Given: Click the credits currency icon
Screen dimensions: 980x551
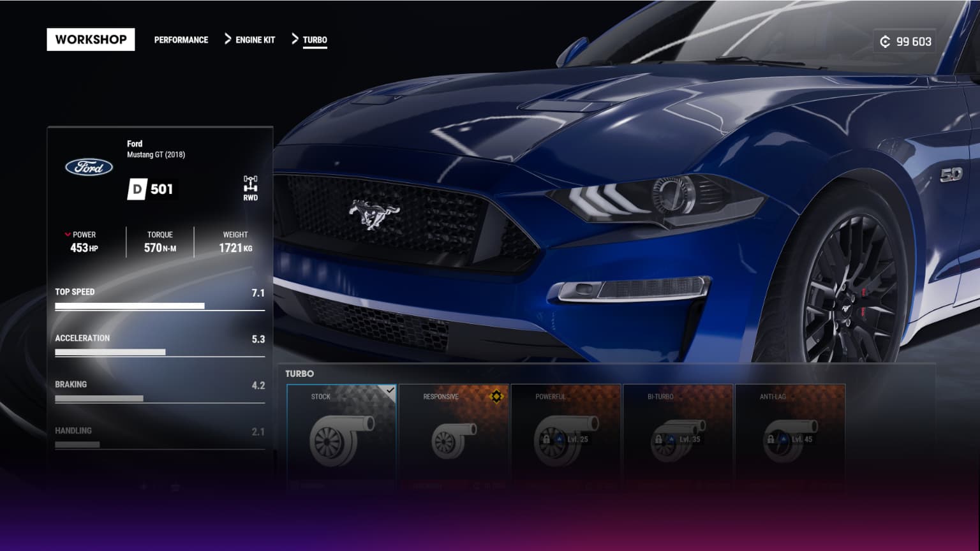Looking at the screenshot, I should click(885, 41).
